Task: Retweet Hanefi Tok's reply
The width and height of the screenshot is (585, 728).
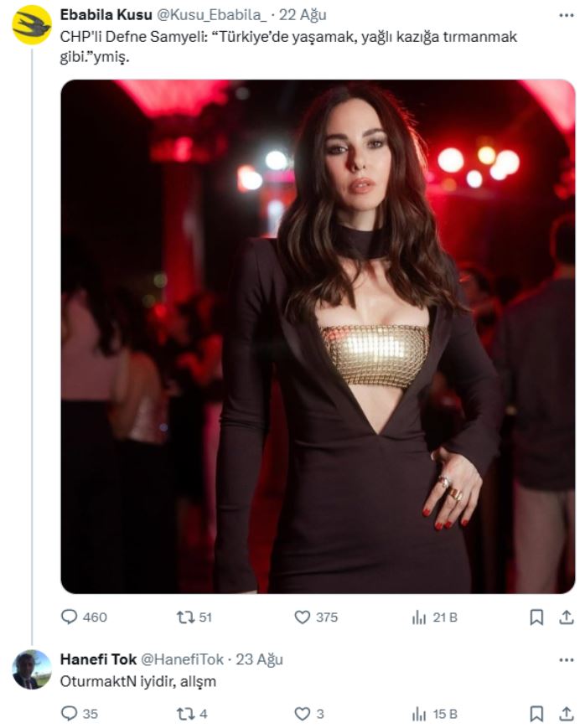Action: click(x=184, y=714)
